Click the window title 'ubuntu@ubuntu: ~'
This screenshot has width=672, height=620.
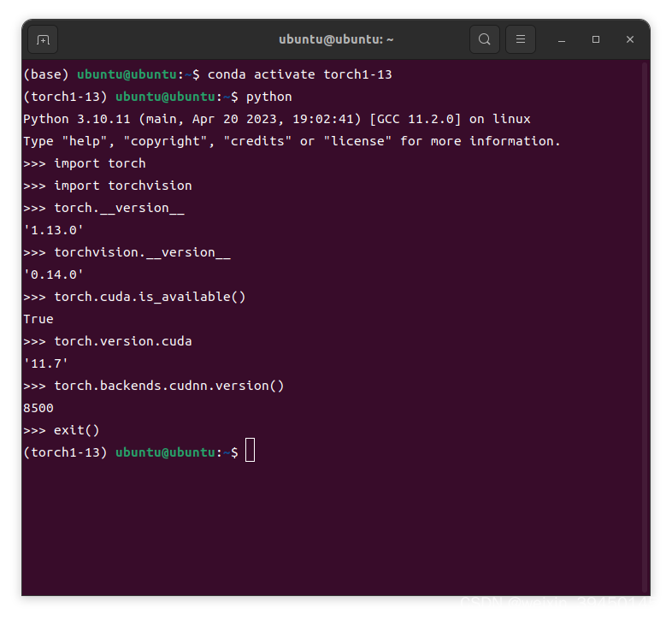pos(336,39)
